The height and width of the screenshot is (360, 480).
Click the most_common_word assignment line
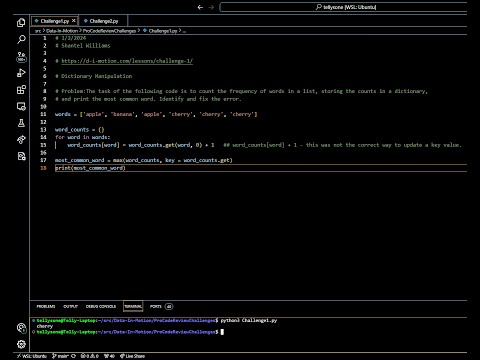(144, 160)
